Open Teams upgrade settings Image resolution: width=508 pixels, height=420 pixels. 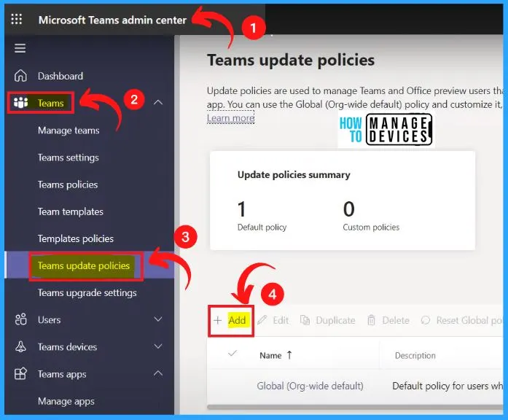point(87,292)
